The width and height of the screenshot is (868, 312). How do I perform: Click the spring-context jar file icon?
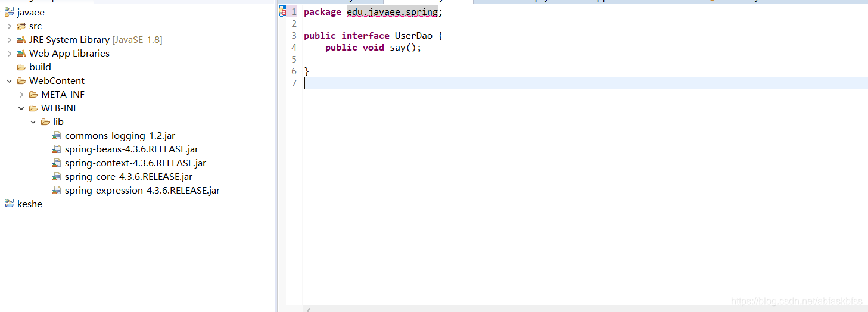coord(57,163)
